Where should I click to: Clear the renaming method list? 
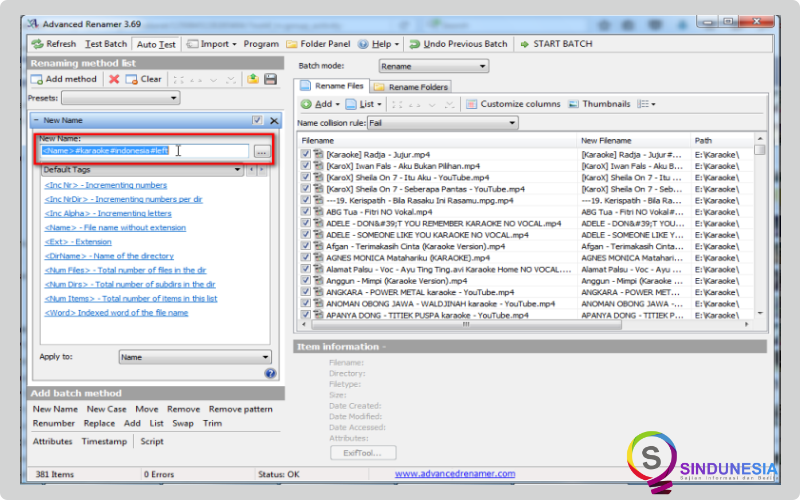(x=143, y=79)
